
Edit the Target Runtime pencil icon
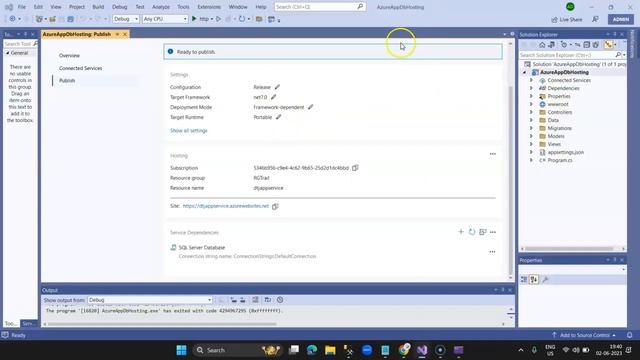point(278,117)
